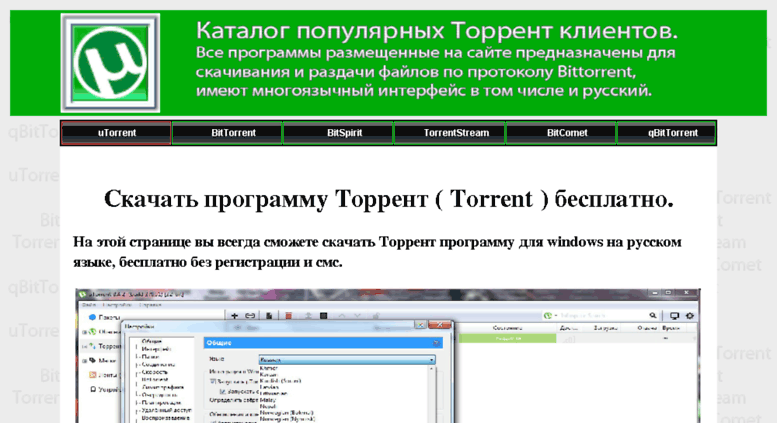Close the settings dialog with the red X
This screenshot has width=777, height=423.
[x=439, y=325]
